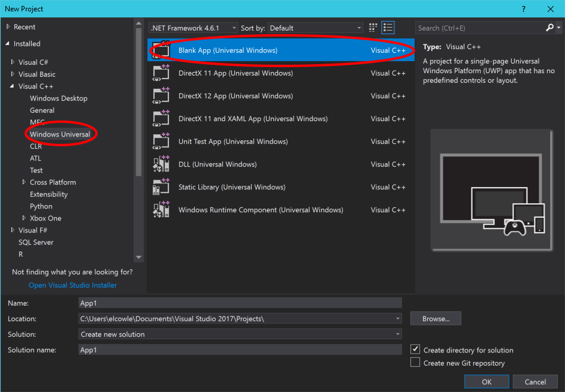Select Windows Runtime Component (Universal Windows) text
This screenshot has width=565, height=392.
click(x=261, y=210)
